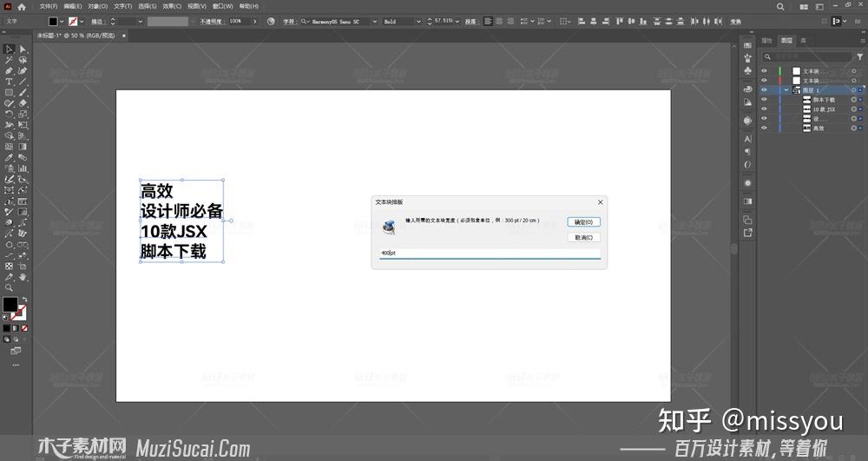The height and width of the screenshot is (461, 868).
Task: Select the Lasso tool
Action: pyautogui.click(x=23, y=60)
